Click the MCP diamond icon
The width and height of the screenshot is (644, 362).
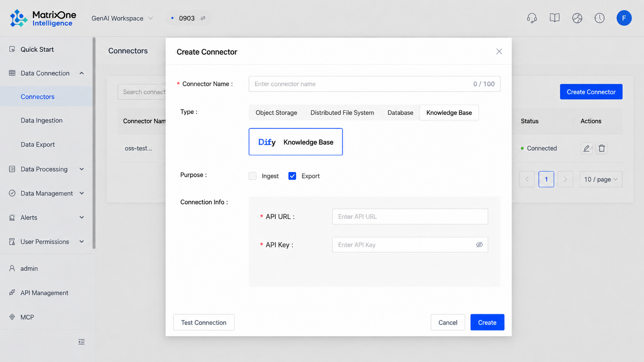pyautogui.click(x=12, y=317)
